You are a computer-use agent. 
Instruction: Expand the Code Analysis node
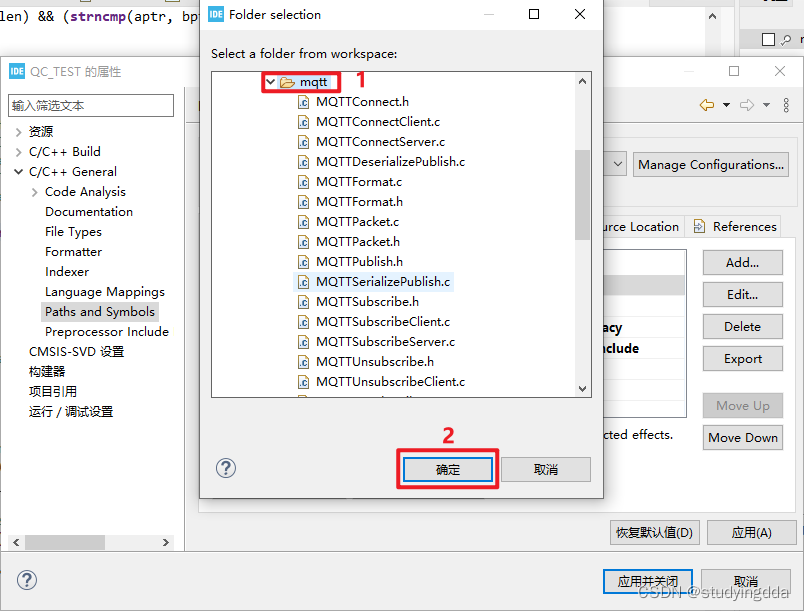pos(35,192)
